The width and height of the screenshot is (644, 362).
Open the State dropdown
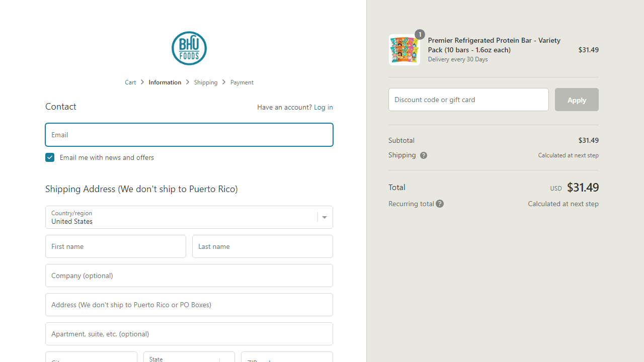pos(189,357)
